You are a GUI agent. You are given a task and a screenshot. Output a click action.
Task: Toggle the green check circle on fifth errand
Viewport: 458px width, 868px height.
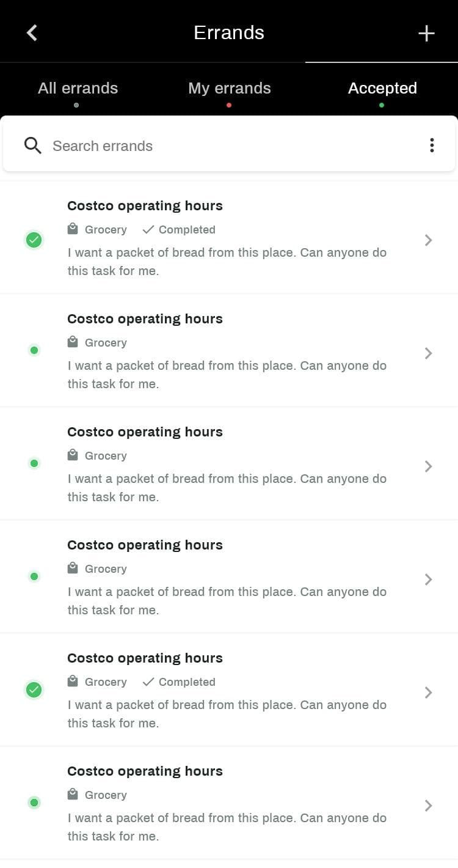[x=34, y=690]
